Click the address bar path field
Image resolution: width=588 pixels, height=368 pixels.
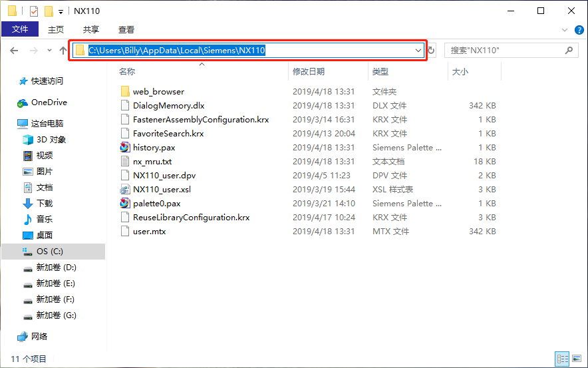tap(248, 51)
